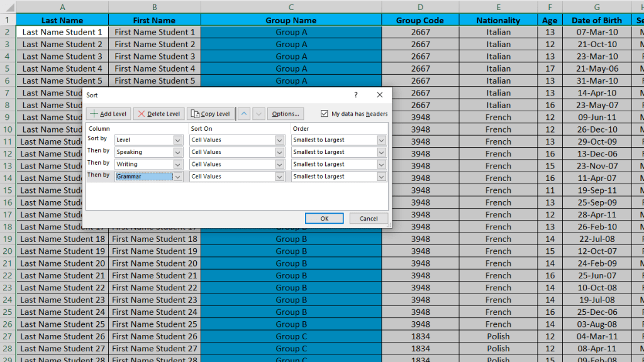Open the sort Options button
Image resolution: width=644 pixels, height=362 pixels.
pos(286,114)
